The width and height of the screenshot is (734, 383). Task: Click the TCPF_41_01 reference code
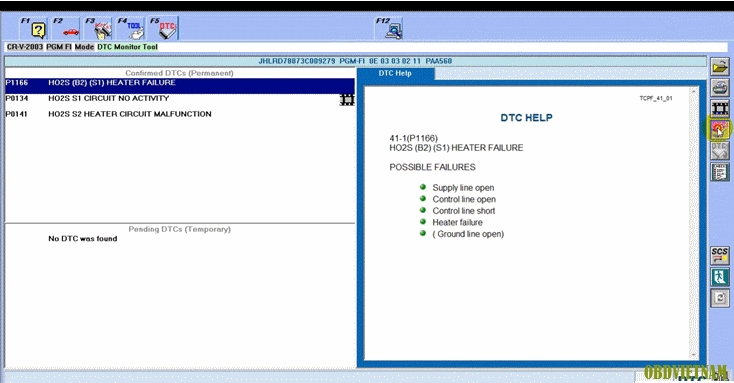click(x=656, y=98)
